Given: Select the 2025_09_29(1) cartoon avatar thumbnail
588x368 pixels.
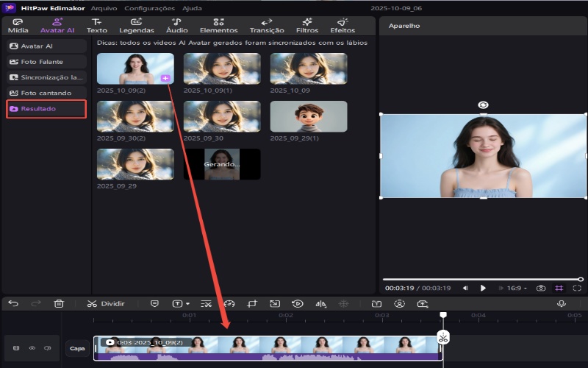Looking at the screenshot, I should 308,116.
